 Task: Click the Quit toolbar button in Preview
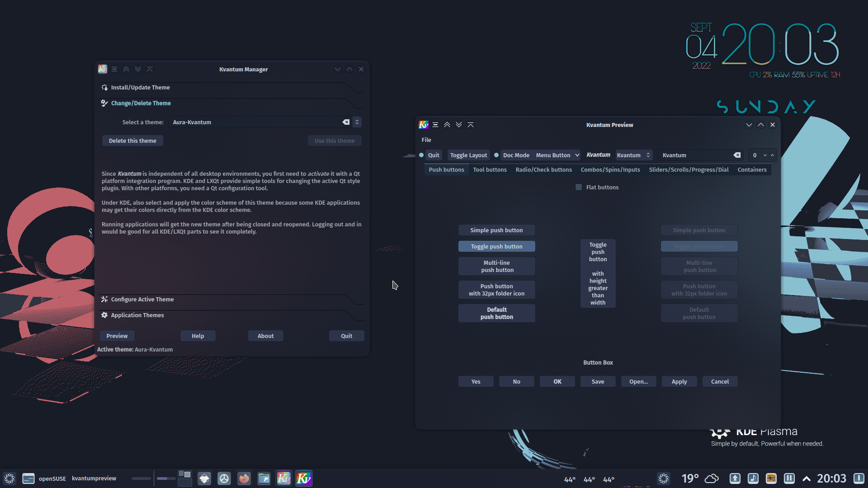coord(434,155)
